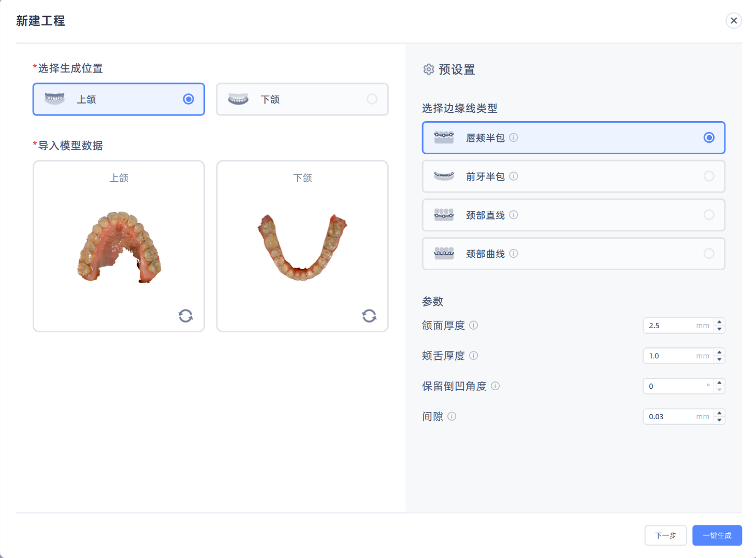Viewport: 756px width, 558px height.
Task: Show info tooltip for 颈部曲线
Action: coord(514,254)
